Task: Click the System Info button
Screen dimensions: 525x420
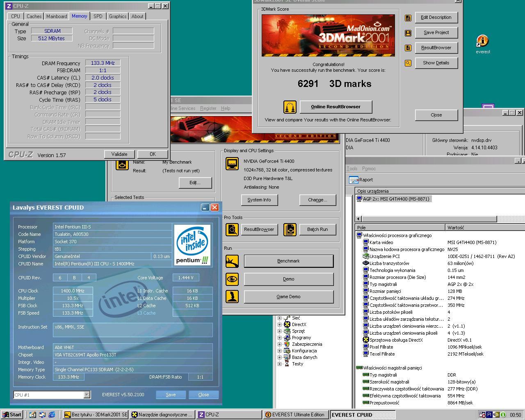Action: click(x=259, y=200)
